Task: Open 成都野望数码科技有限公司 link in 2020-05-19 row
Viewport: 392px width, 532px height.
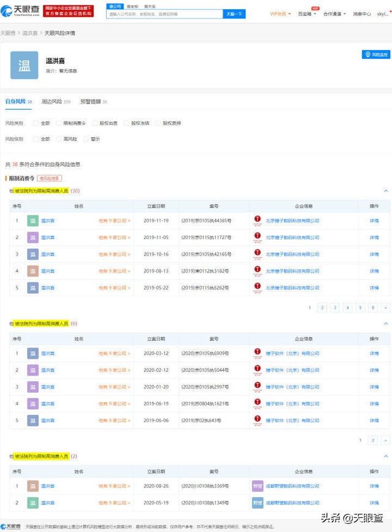Action: point(292,503)
